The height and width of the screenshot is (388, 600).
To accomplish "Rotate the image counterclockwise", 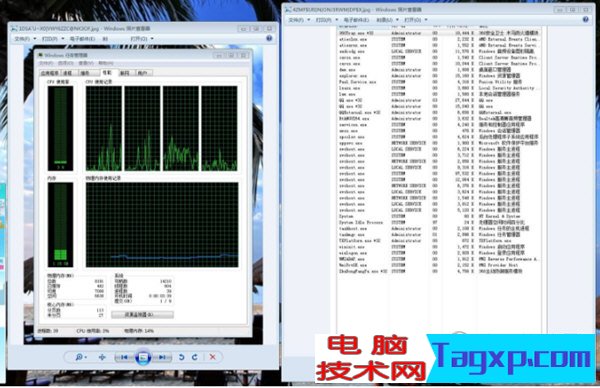I will (181, 357).
